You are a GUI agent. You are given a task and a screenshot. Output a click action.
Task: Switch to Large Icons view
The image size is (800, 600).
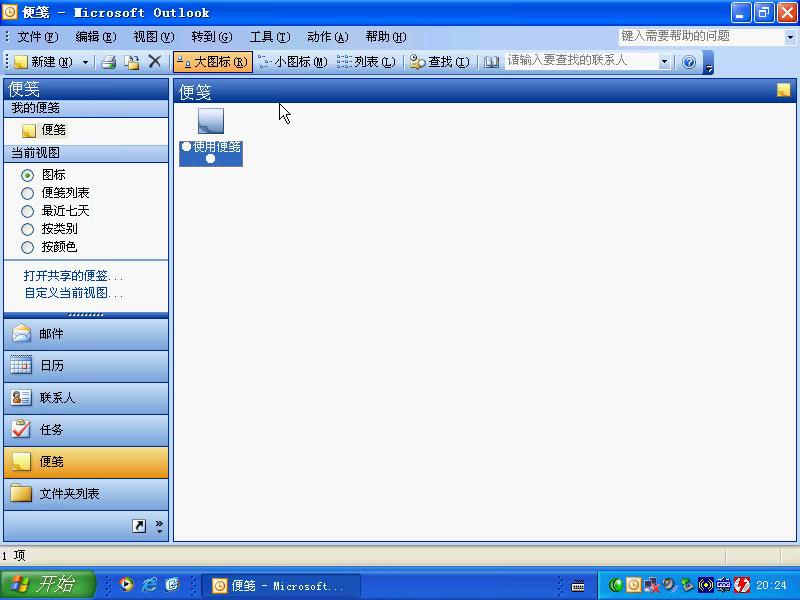coord(213,62)
